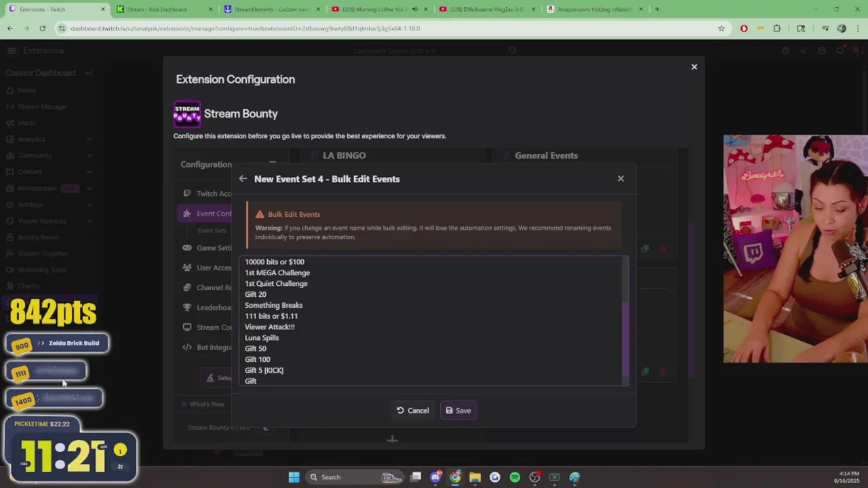The image size is (868, 488).
Task: Open a new browser tab
Action: tap(656, 9)
